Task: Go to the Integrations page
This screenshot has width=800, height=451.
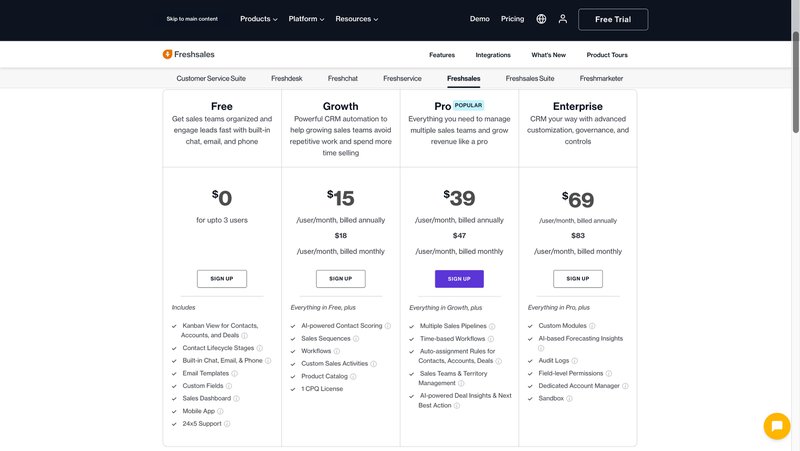Action: click(x=493, y=55)
